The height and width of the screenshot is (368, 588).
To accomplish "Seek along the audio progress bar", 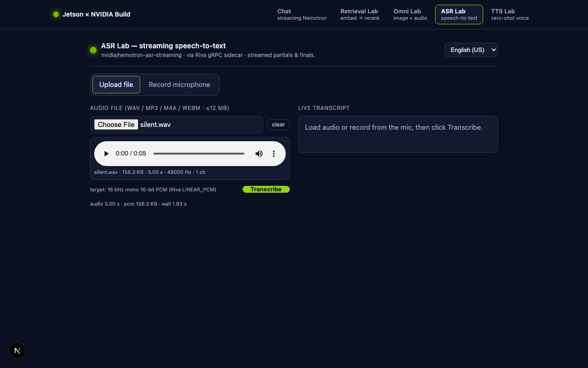I will pyautogui.click(x=199, y=154).
